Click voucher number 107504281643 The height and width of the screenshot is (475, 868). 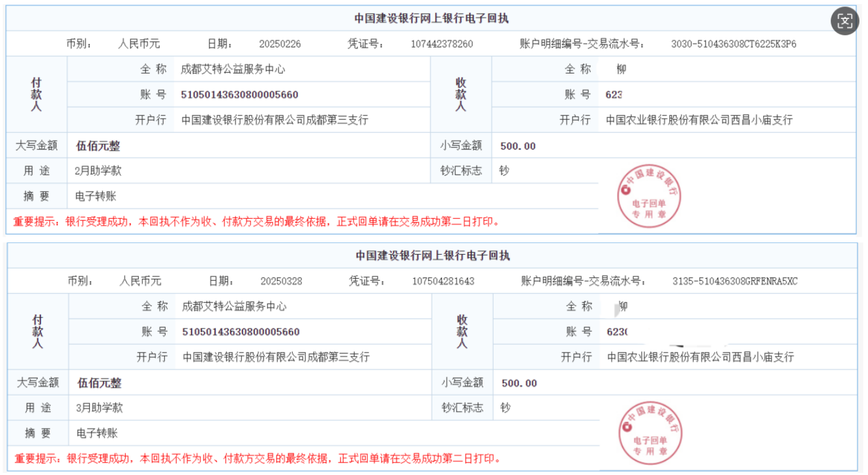pyautogui.click(x=443, y=281)
